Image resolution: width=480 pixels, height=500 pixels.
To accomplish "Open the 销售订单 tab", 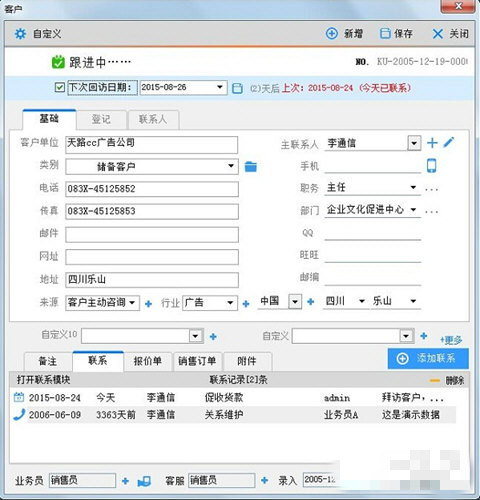I will (x=197, y=361).
